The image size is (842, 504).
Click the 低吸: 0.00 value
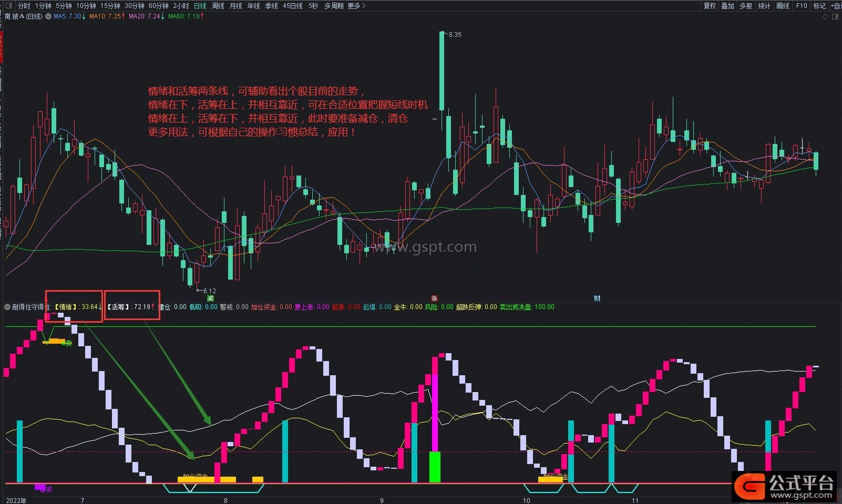(203, 307)
